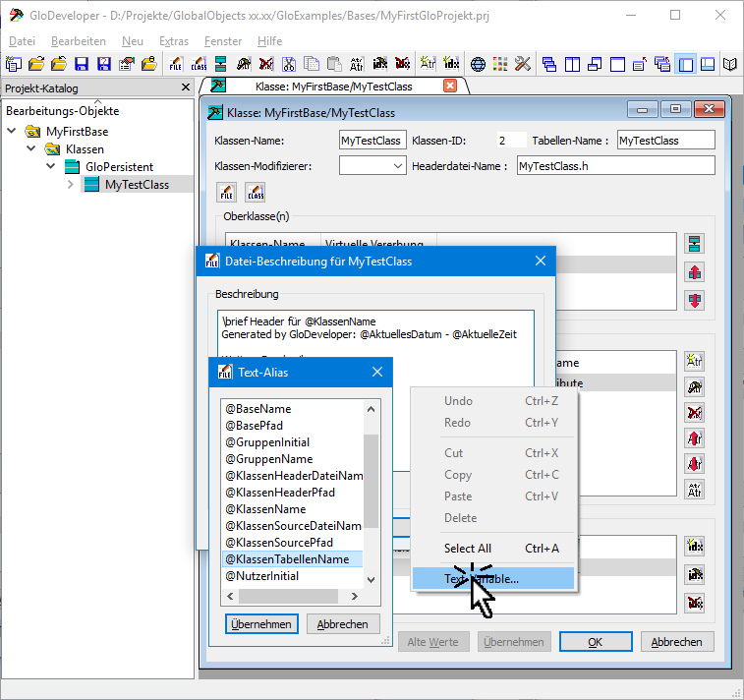
Task: Click the Alte Werte button
Action: (433, 642)
